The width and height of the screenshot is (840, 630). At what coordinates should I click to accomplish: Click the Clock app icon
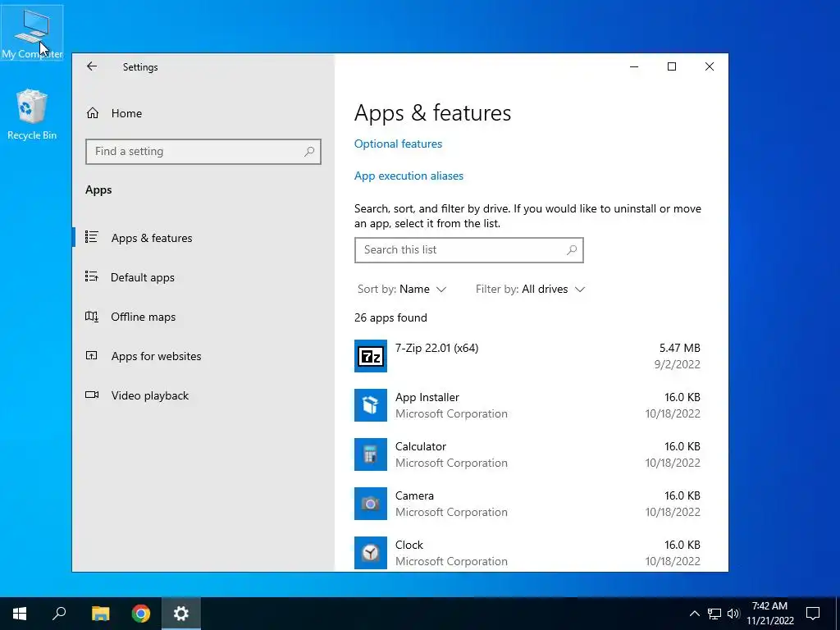371,553
